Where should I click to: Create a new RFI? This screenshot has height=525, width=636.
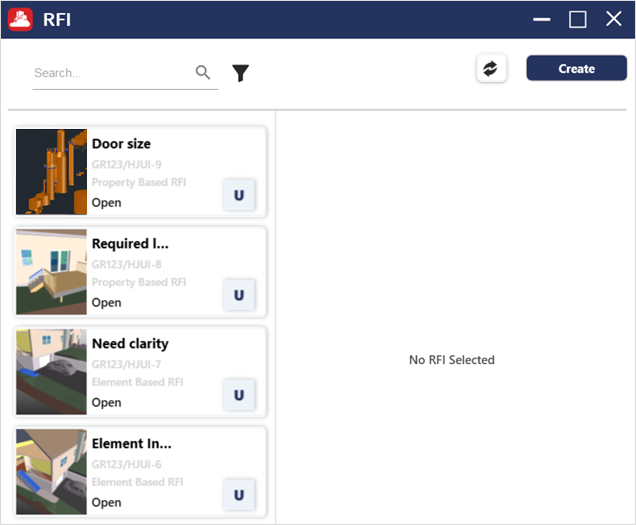576,68
